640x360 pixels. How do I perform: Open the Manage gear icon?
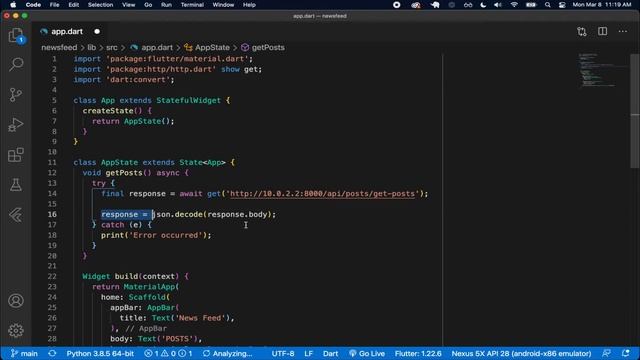tap(16, 330)
